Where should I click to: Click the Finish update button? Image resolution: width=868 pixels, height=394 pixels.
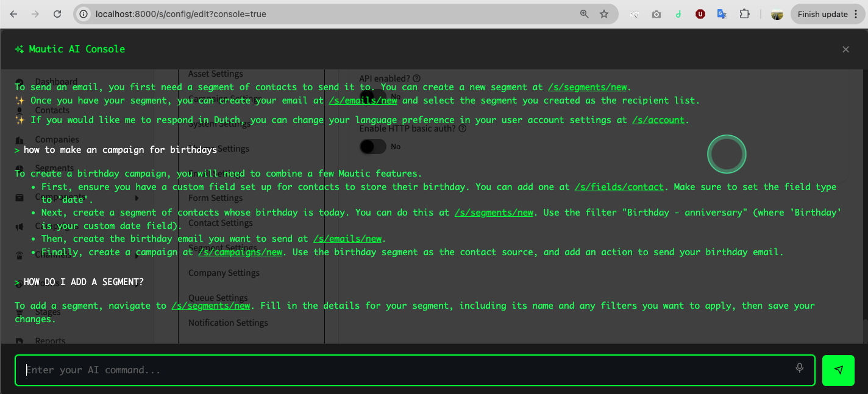(x=823, y=14)
